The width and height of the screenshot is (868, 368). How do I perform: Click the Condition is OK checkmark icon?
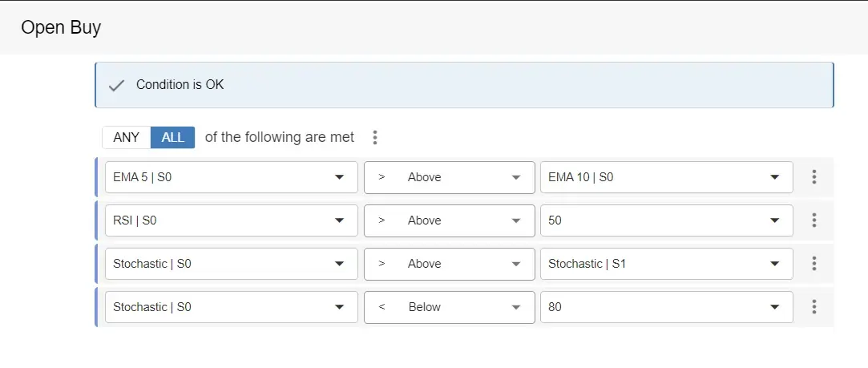tap(116, 85)
